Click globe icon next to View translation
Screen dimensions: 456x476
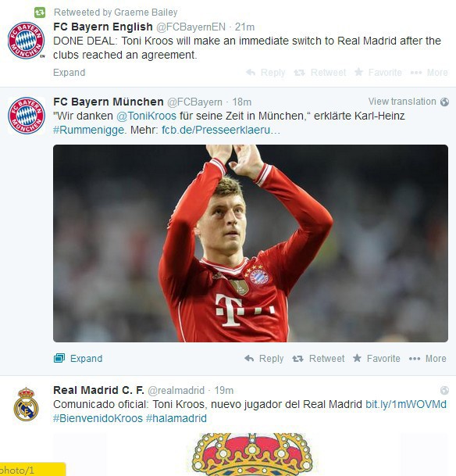[x=444, y=102]
